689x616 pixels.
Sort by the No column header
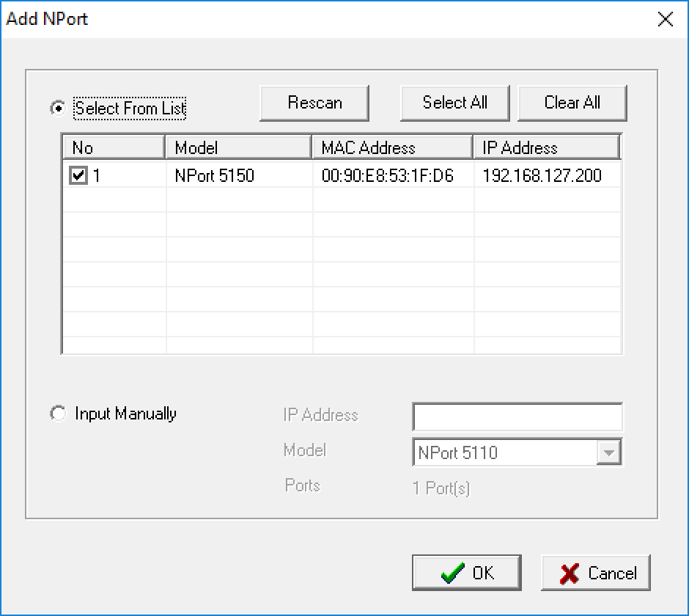tap(114, 147)
